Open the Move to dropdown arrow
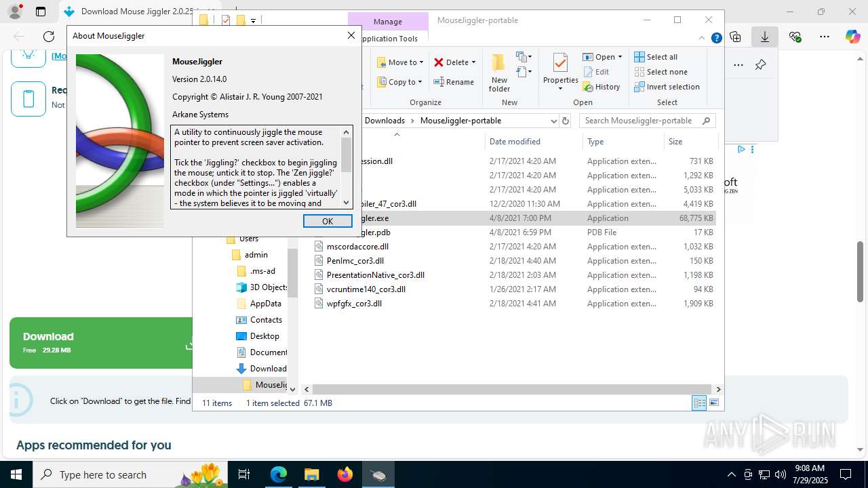The height and width of the screenshot is (488, 868). coord(421,62)
